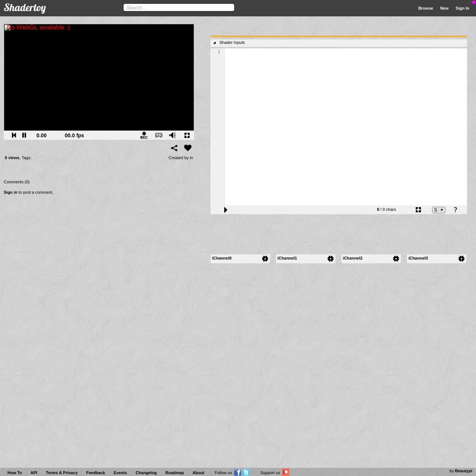Open the API footer link

(34, 473)
